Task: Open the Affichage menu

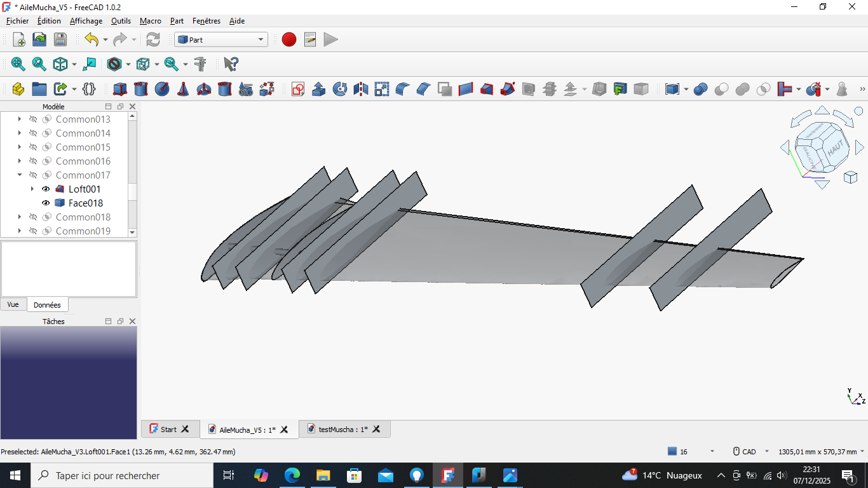Action: pyautogui.click(x=86, y=21)
